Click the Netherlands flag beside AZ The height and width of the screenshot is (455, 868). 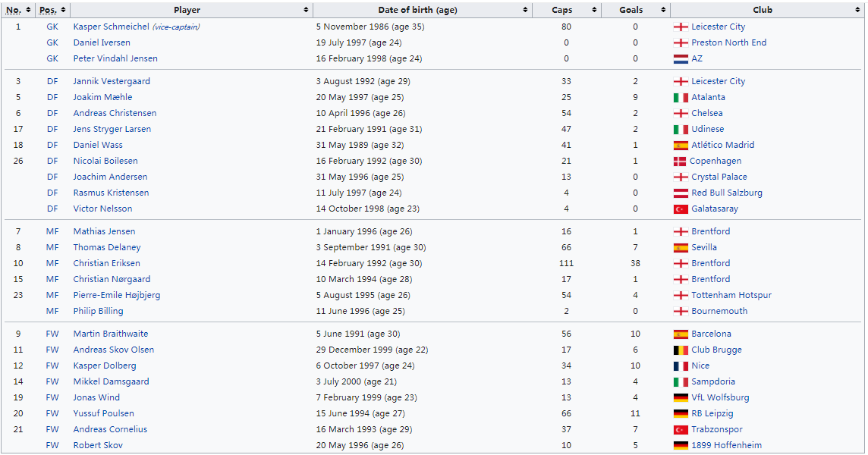[x=681, y=58]
